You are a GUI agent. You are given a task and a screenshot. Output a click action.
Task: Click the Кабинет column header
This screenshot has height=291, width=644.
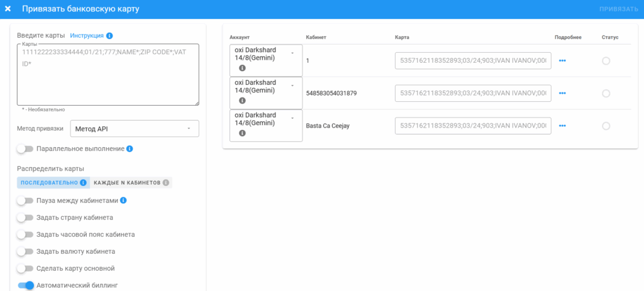coord(316,37)
